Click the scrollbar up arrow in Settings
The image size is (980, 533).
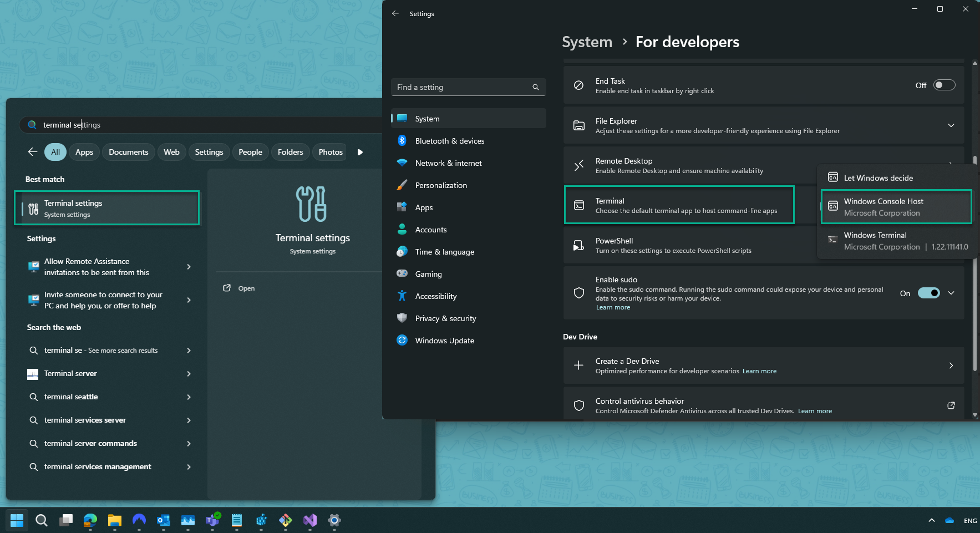[x=974, y=63]
